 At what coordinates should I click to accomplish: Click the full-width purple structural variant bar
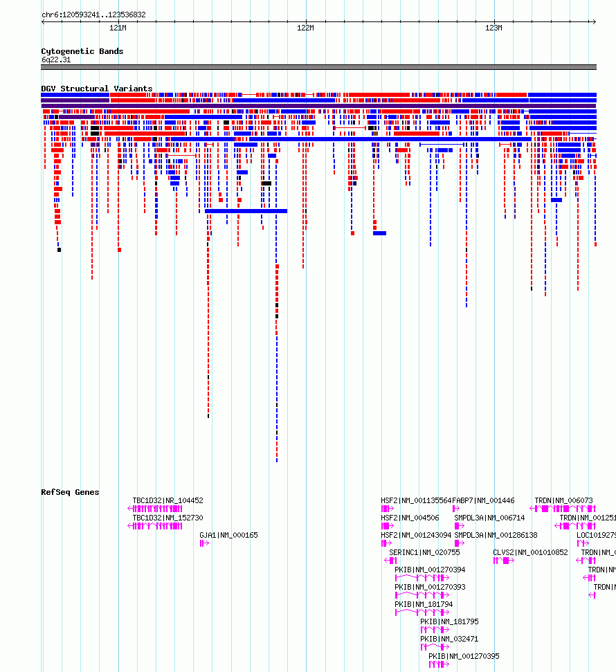pos(318,106)
